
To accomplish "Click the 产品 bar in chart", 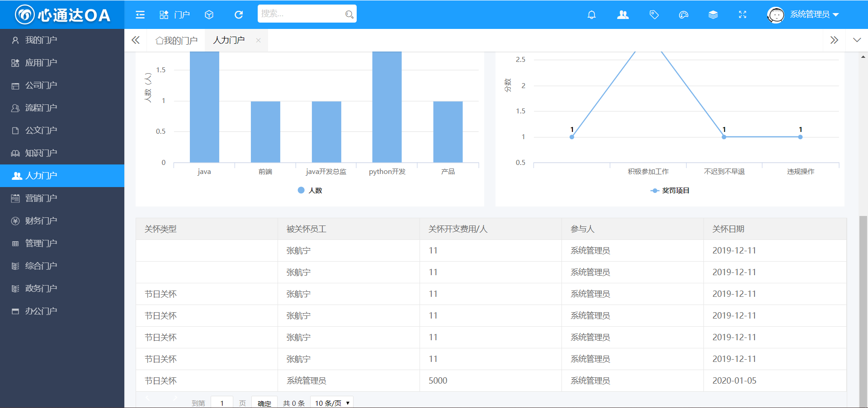I will click(448, 131).
